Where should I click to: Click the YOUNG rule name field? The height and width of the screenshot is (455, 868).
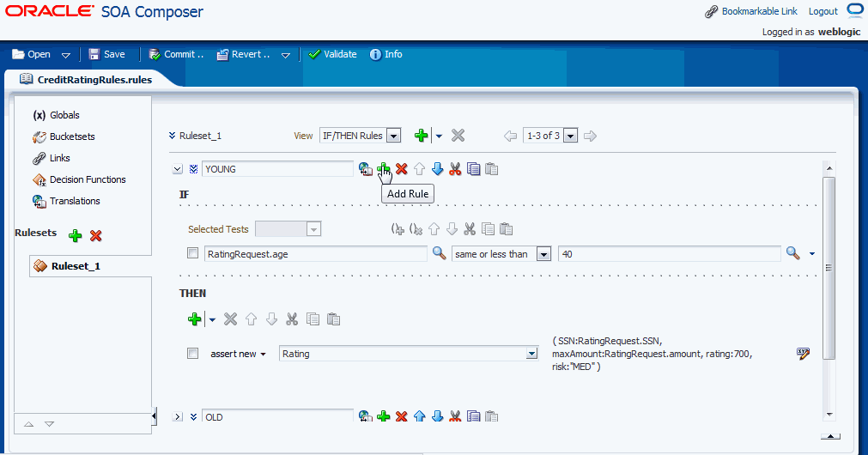click(x=277, y=169)
